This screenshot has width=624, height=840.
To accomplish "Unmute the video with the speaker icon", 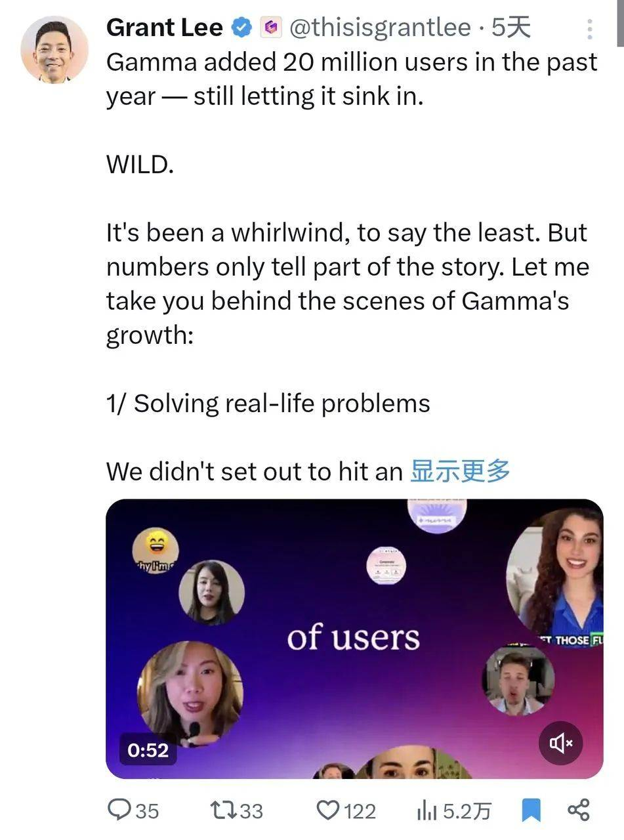I will coord(561,743).
